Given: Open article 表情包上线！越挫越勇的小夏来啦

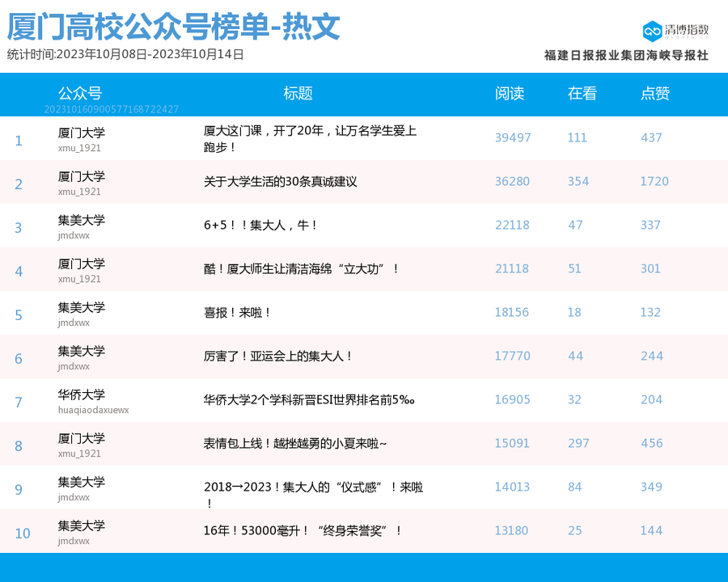Looking at the screenshot, I should (294, 443).
